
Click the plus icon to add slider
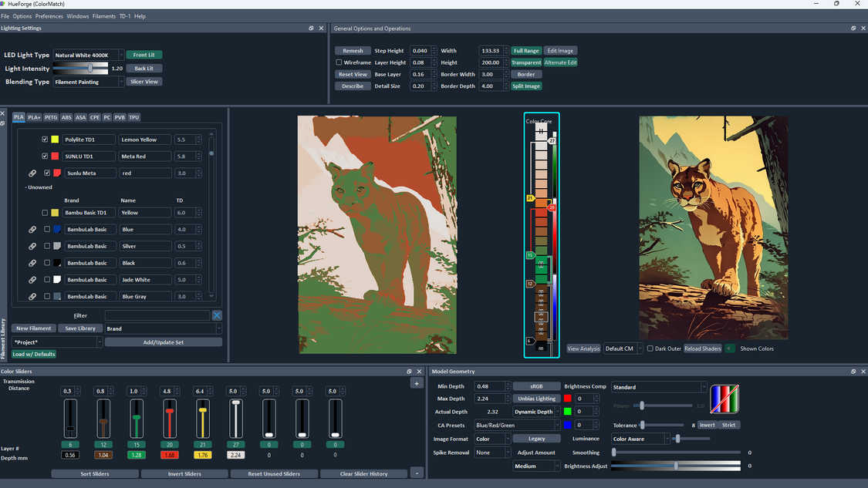coord(417,383)
